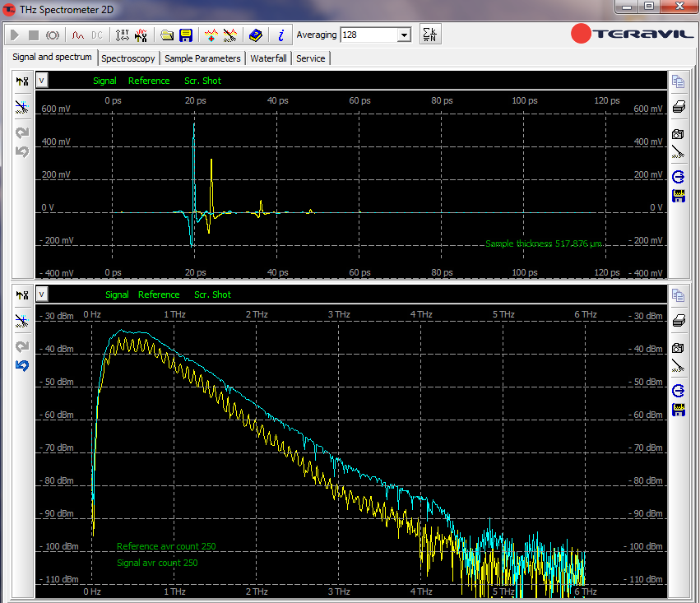Click the save floppy disk toolbar icon
Image resolution: width=700 pixels, height=603 pixels.
(186, 35)
